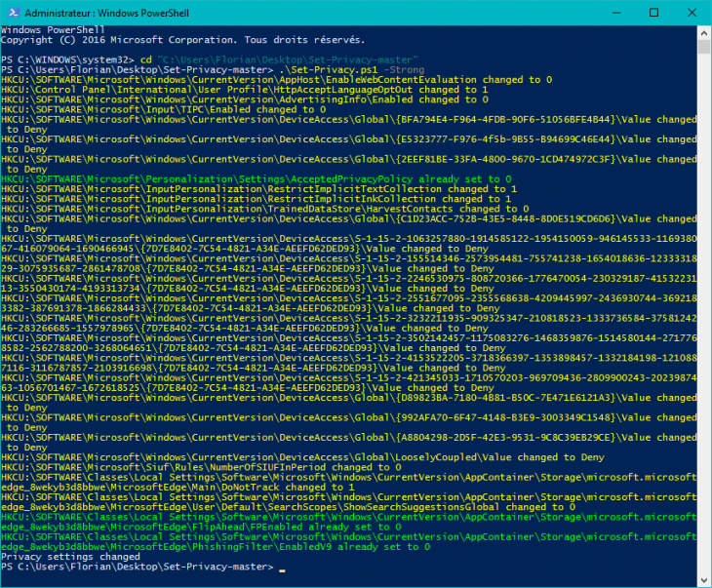Click the LooselyCoupled\Value changed to Deny line
Image resolution: width=712 pixels, height=588 pixels.
303,457
